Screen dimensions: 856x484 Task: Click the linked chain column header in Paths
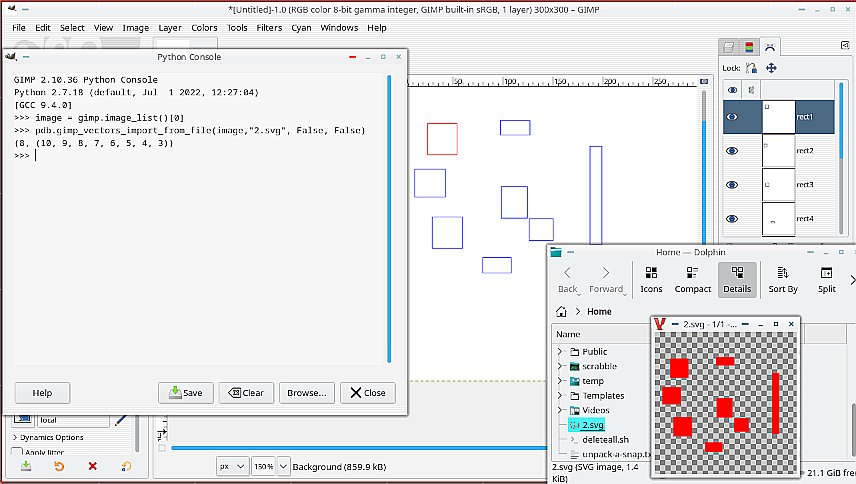(751, 90)
